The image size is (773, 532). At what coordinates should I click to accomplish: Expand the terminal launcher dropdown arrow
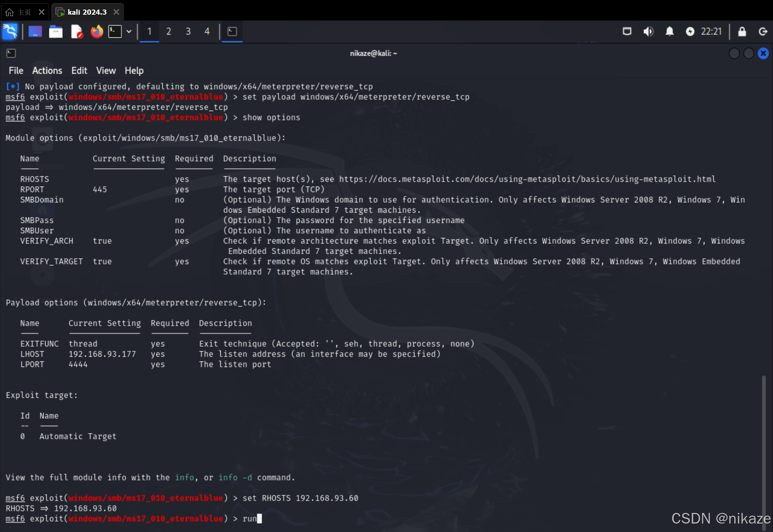(x=129, y=32)
